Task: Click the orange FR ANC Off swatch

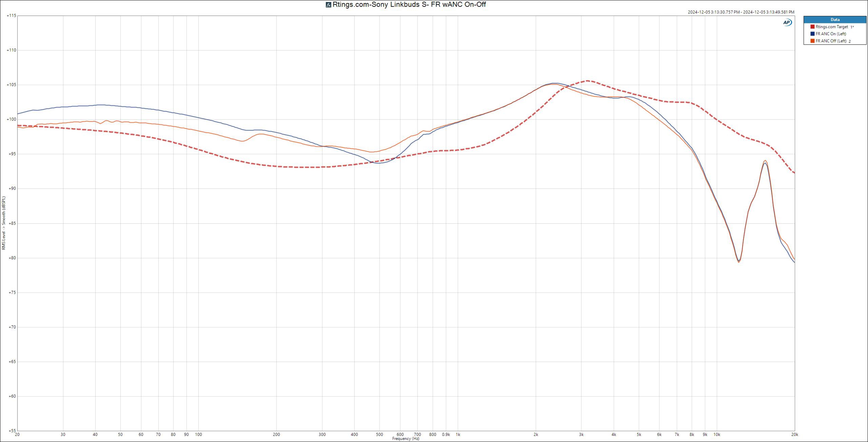Action: pyautogui.click(x=812, y=41)
